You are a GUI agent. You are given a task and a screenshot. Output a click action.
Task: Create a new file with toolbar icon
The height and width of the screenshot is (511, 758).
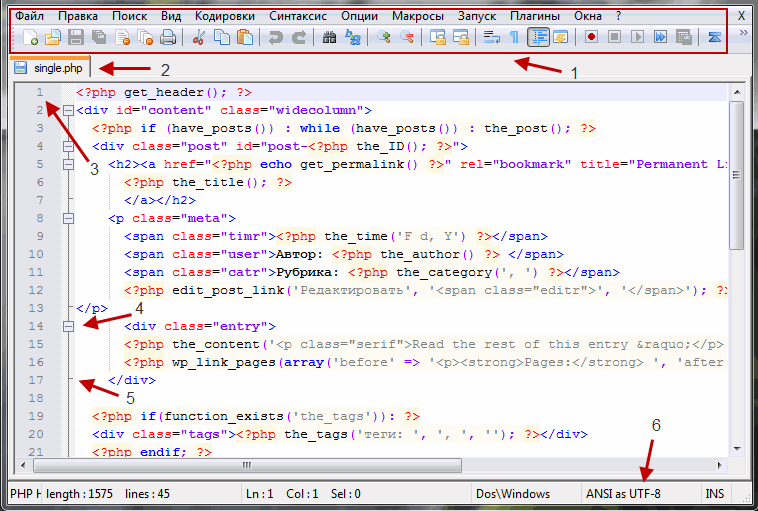30,37
